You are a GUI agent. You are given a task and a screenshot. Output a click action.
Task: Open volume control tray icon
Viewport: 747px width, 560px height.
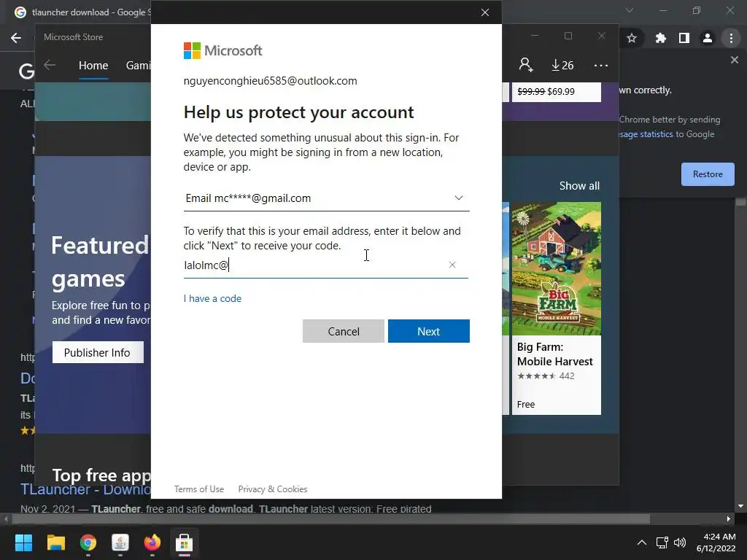point(680,542)
